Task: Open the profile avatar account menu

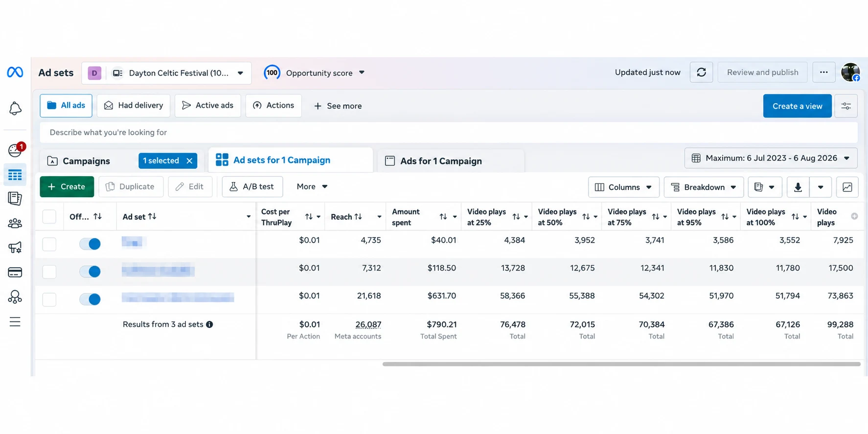Action: point(850,72)
